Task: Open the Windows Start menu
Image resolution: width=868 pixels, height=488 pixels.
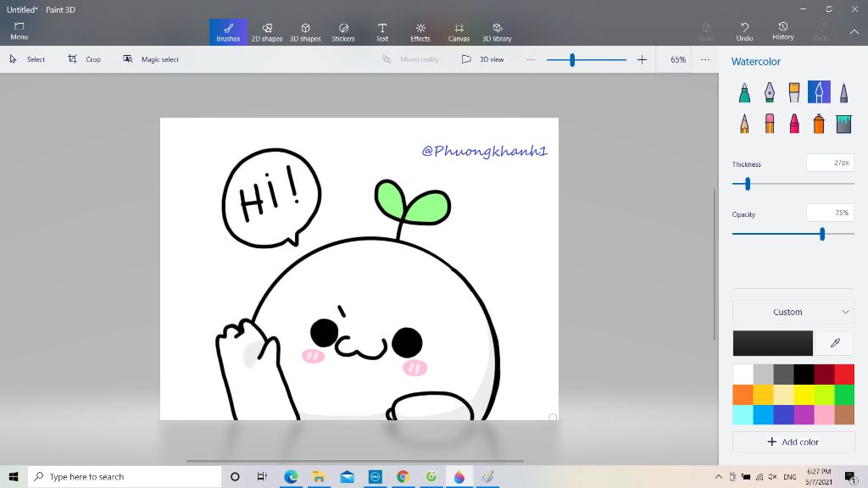Action: pyautogui.click(x=14, y=476)
